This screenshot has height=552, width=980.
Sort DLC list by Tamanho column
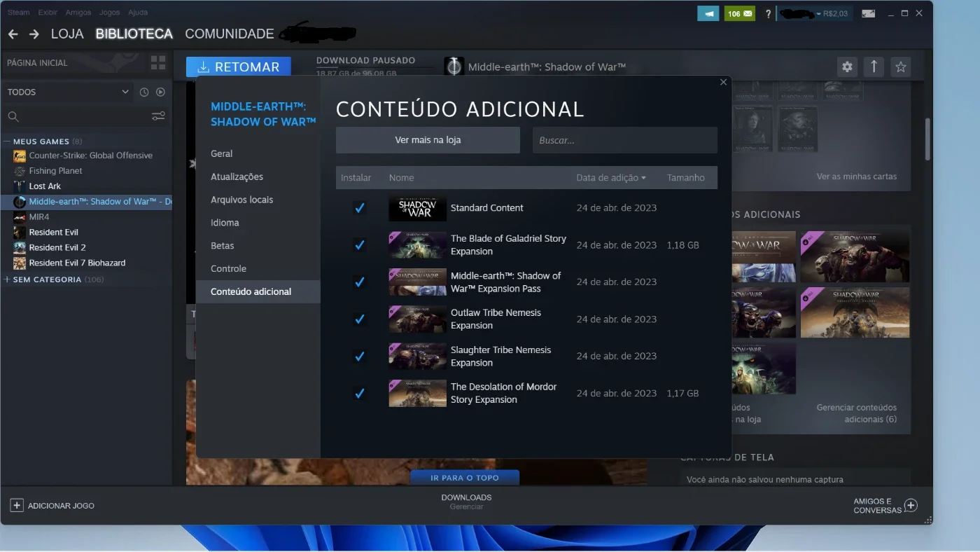pos(686,178)
